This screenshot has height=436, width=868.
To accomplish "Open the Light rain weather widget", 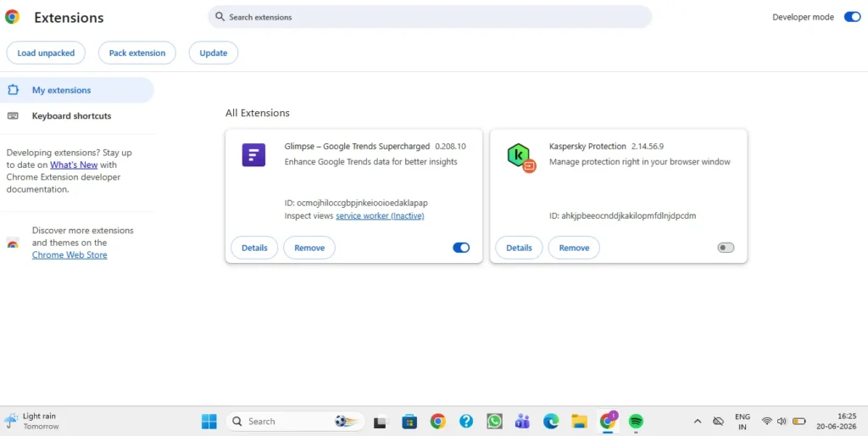I will [31, 422].
